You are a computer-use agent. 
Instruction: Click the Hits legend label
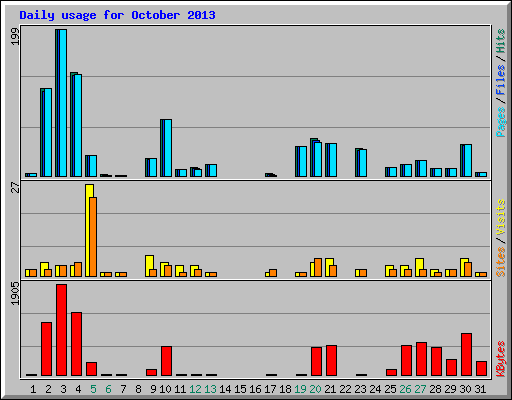(501, 41)
